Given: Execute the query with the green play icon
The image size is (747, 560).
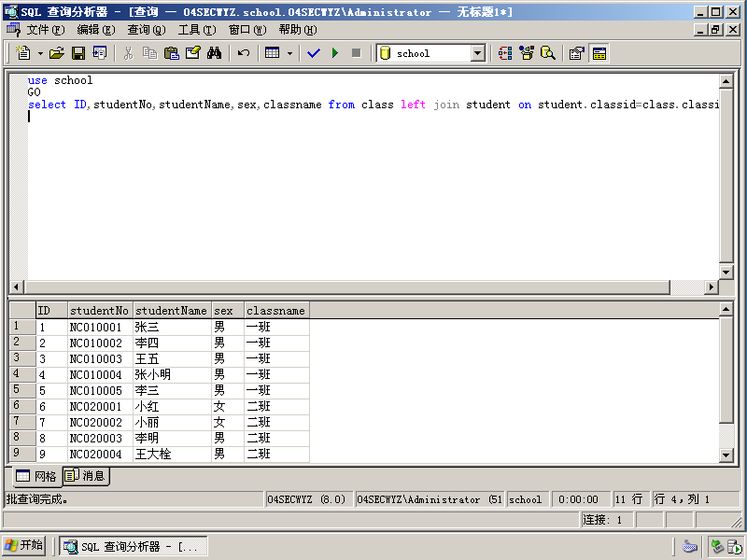Looking at the screenshot, I should click(x=335, y=53).
